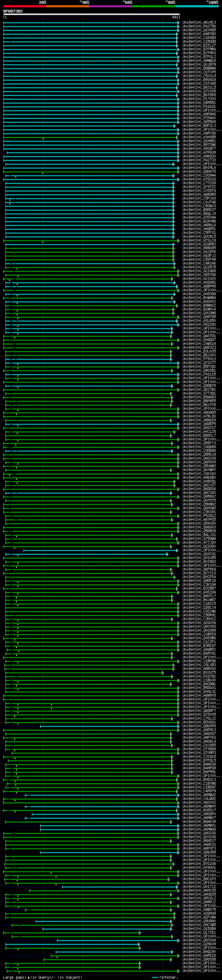
Task: Select the UniRef100_Q98S88 label
Action: 199,959
